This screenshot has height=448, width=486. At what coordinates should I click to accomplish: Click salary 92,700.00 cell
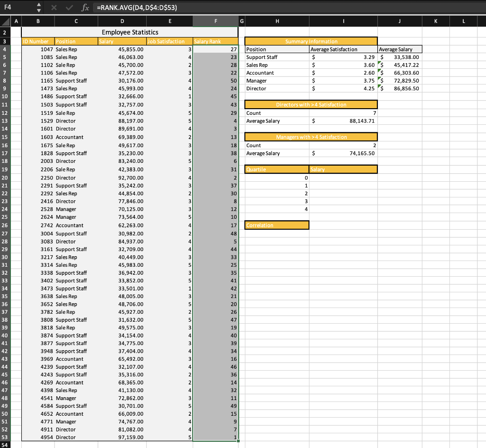(122, 178)
